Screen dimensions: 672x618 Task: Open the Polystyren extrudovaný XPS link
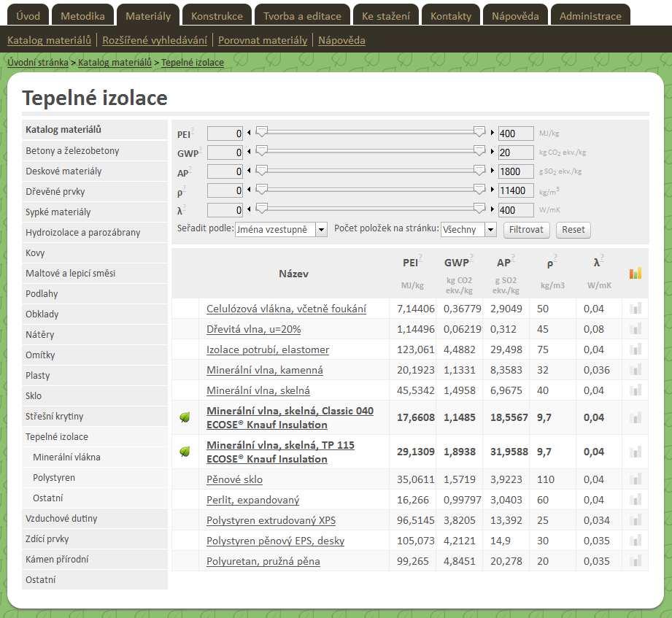(x=271, y=520)
